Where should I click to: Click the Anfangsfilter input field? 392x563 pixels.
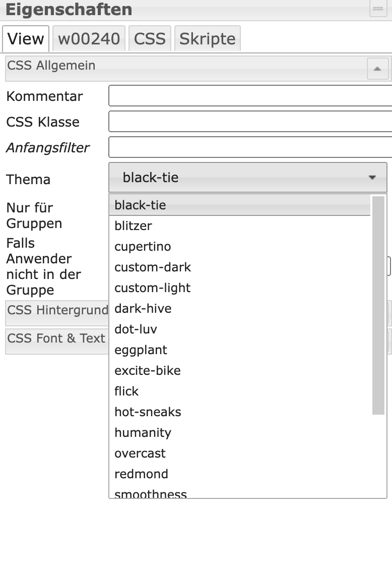pos(250,147)
